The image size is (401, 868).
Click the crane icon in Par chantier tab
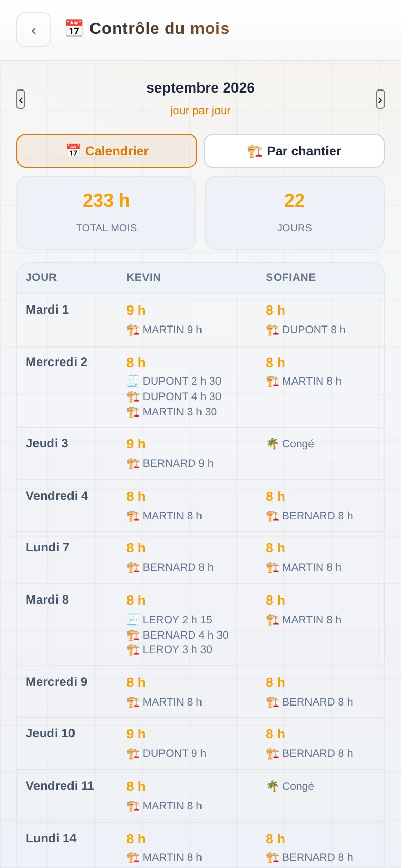tap(254, 151)
